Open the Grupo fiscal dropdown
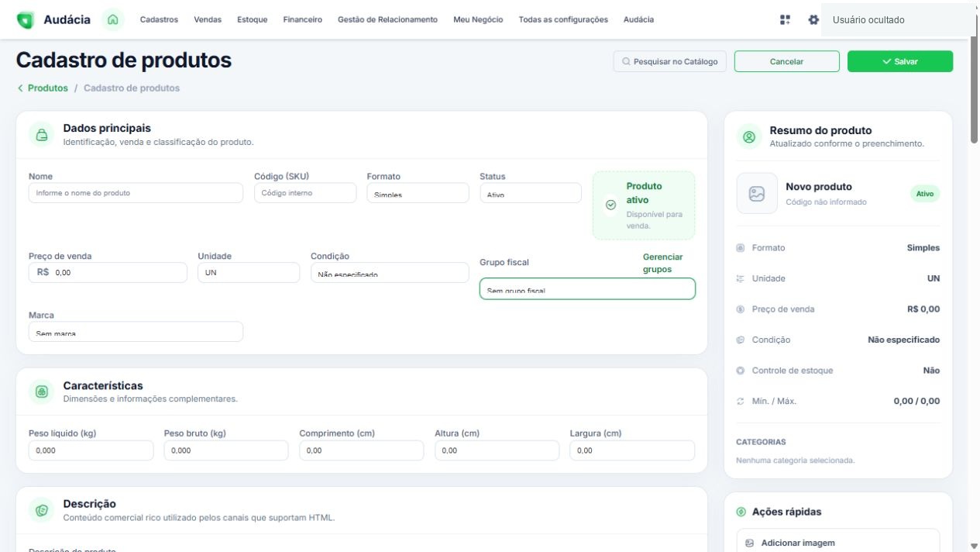Viewport: 980px width, 552px height. click(x=587, y=288)
